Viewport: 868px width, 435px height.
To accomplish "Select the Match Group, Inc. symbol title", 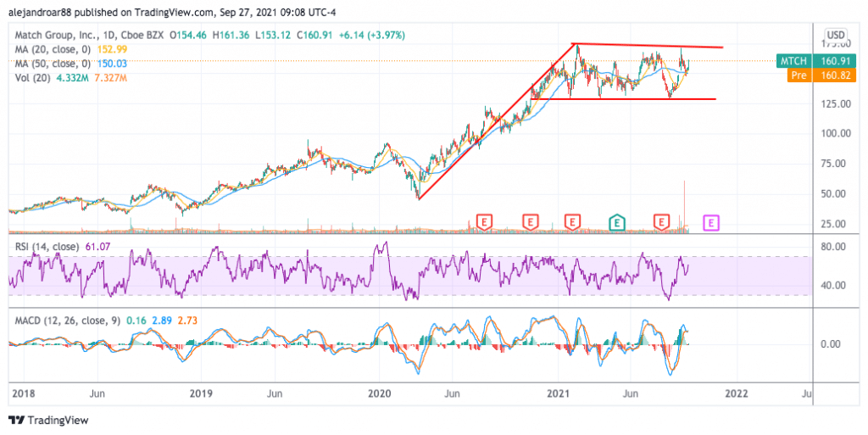I will pyautogui.click(x=55, y=35).
